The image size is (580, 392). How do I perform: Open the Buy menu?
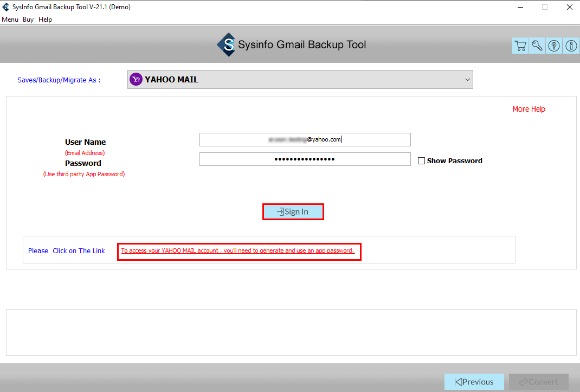click(x=28, y=20)
